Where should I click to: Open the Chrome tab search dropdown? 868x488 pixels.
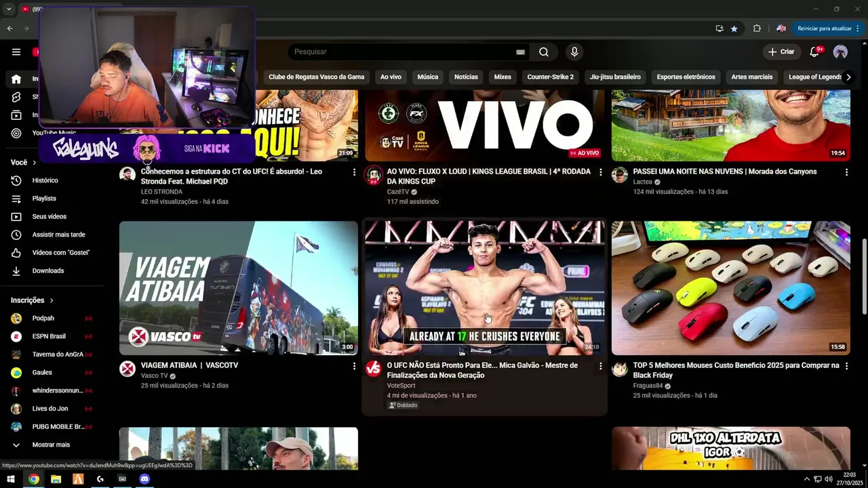(9, 9)
